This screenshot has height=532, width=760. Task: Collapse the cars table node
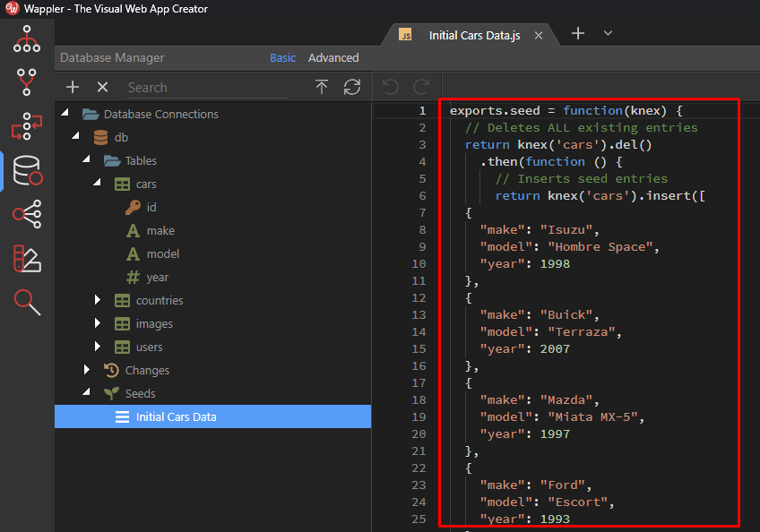pos(97,183)
